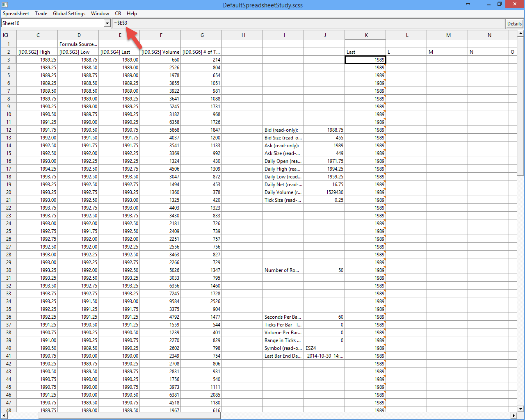Select the Seconds Per Bar value 60
The height and width of the screenshot is (420, 525).
point(324,317)
